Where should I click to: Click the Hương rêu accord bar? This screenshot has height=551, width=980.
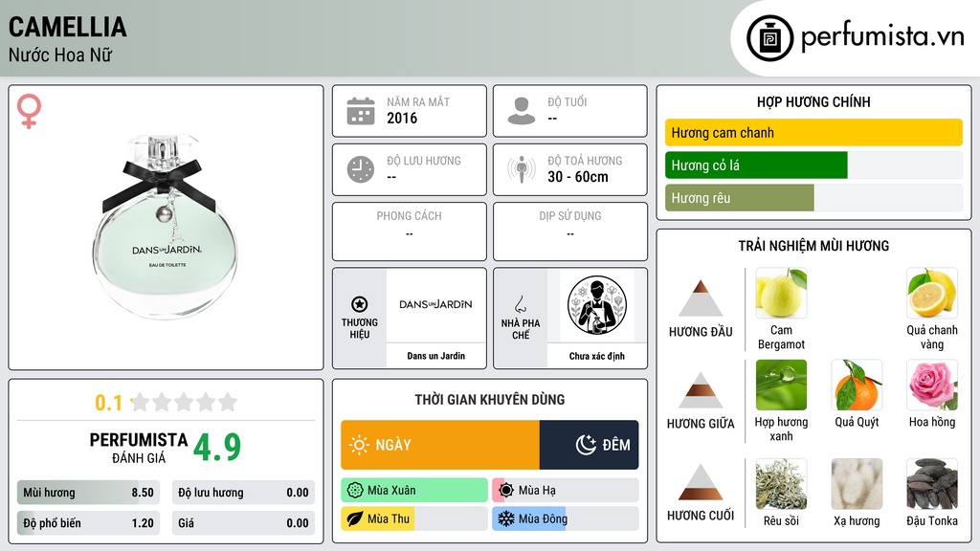point(813,197)
